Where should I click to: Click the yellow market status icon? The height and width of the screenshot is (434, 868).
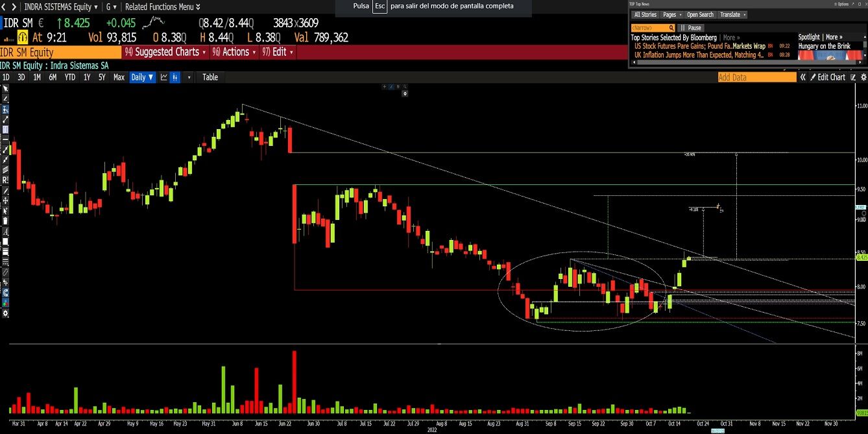pyautogui.click(x=21, y=38)
